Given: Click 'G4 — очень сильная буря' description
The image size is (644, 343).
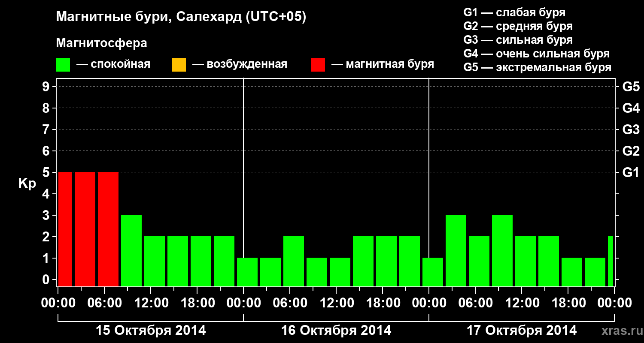Looking at the screenshot, I should pyautogui.click(x=537, y=54).
